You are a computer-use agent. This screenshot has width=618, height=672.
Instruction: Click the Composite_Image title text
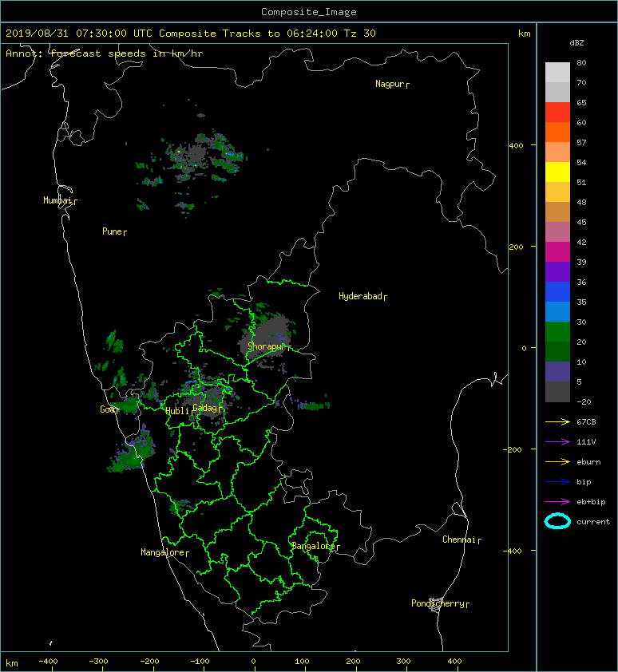(x=309, y=12)
